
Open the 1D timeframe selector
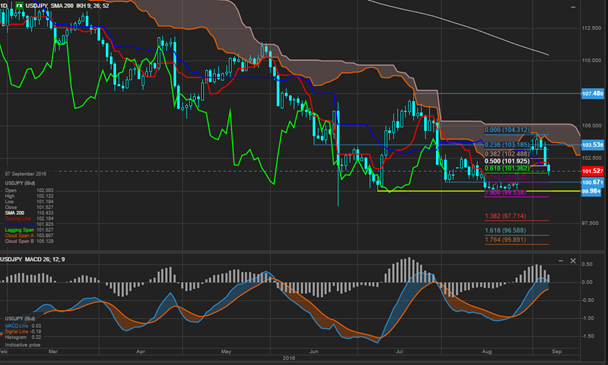[x=4, y=5]
